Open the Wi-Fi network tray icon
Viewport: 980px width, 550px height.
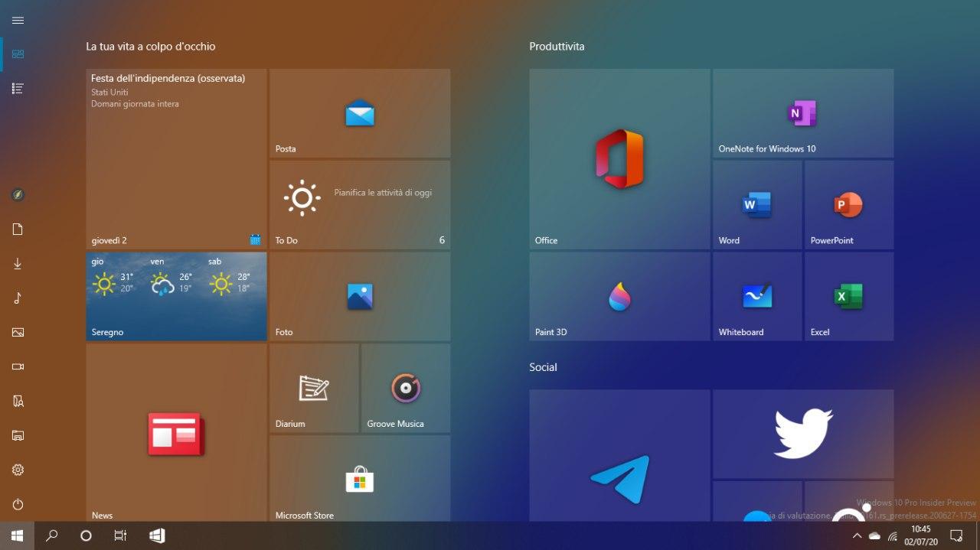893,535
